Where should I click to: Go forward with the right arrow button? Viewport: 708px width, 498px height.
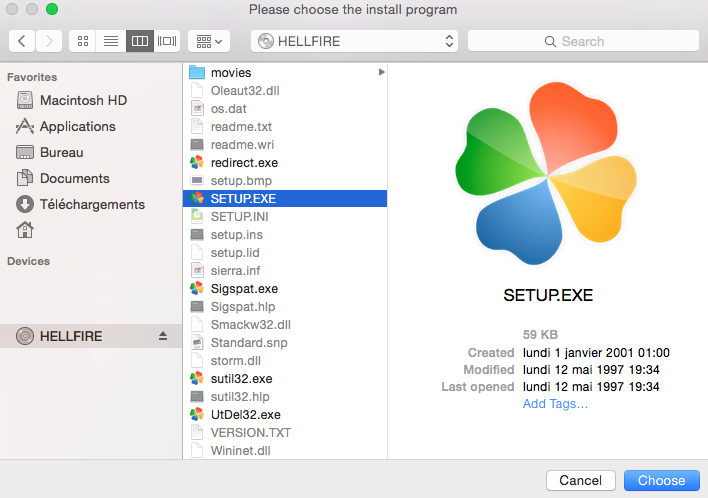[x=49, y=42]
